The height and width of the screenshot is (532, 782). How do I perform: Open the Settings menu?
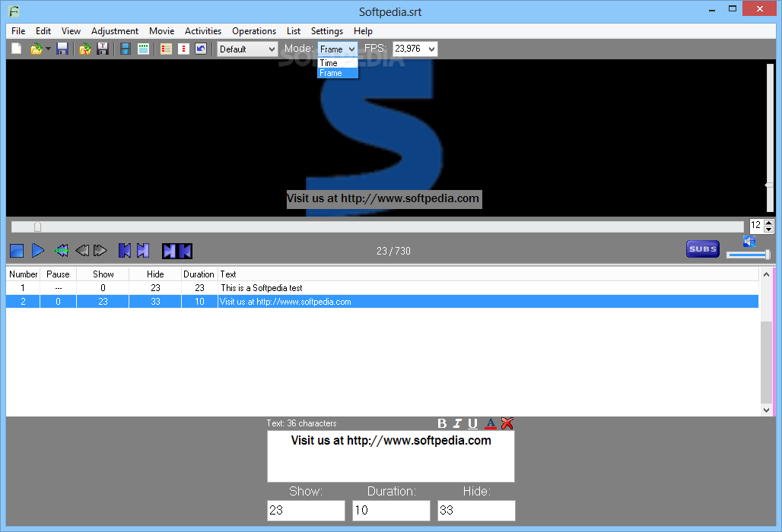point(327,31)
